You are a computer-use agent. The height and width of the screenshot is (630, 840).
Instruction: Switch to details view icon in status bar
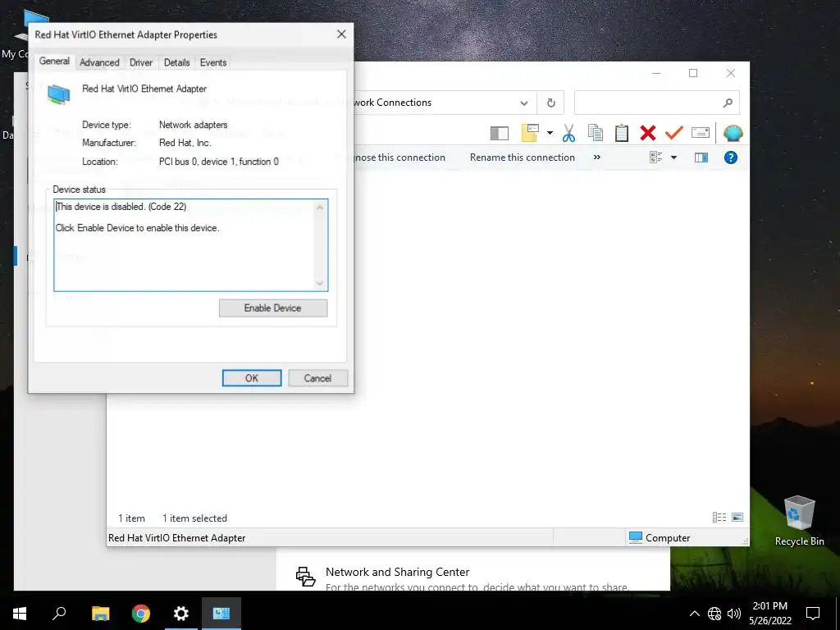pyautogui.click(x=719, y=517)
